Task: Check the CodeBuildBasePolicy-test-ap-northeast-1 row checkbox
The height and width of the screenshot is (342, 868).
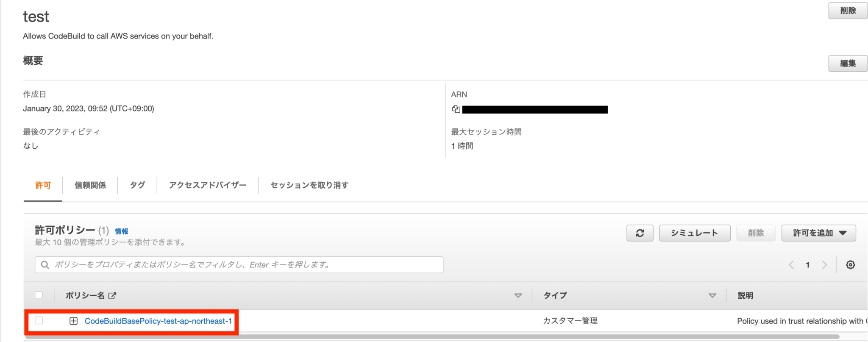Action: pos(39,320)
